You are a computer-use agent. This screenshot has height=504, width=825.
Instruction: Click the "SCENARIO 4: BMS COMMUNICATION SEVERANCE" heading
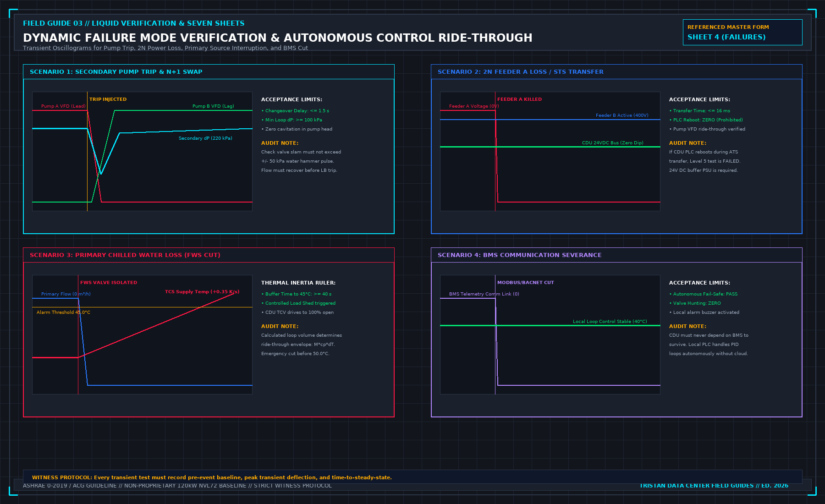[520, 255]
